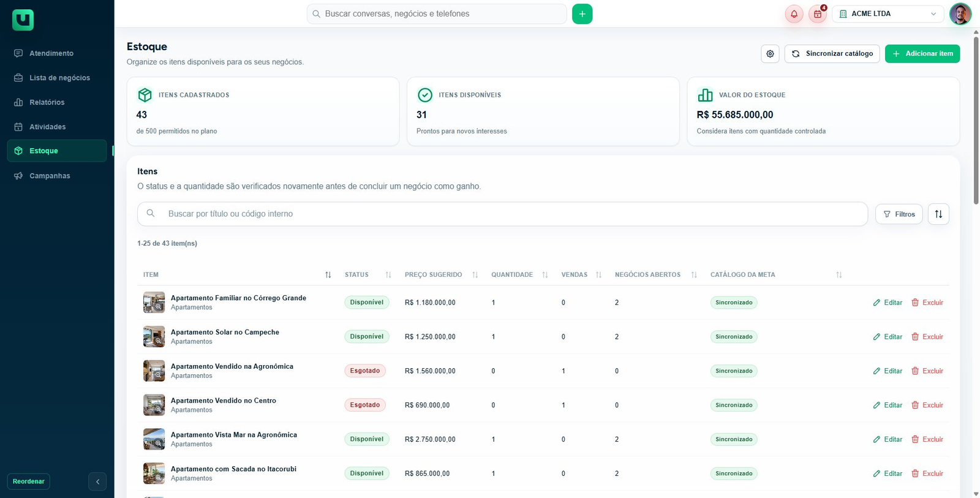
Task: Open thumbnail of Apartamento Vista Mar na Agronômica
Action: coord(154,440)
